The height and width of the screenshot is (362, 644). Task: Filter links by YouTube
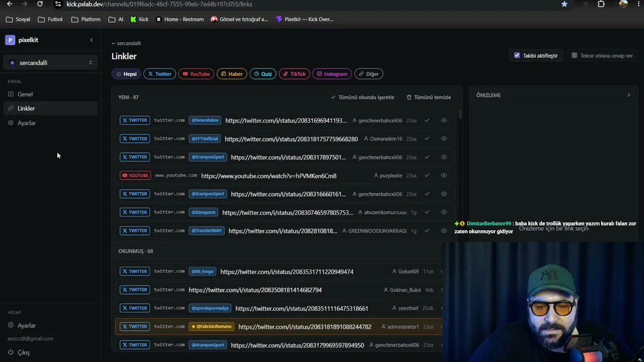[x=196, y=74]
